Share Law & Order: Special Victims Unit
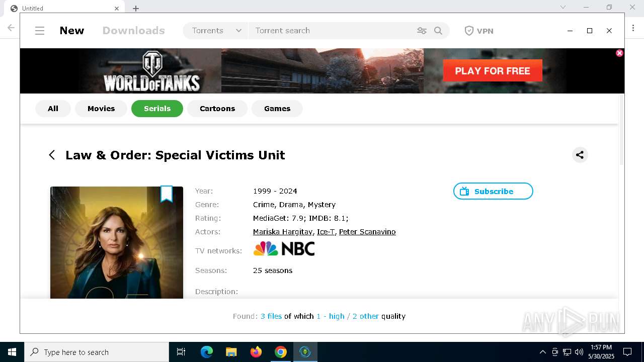This screenshot has width=644, height=362. click(x=580, y=155)
